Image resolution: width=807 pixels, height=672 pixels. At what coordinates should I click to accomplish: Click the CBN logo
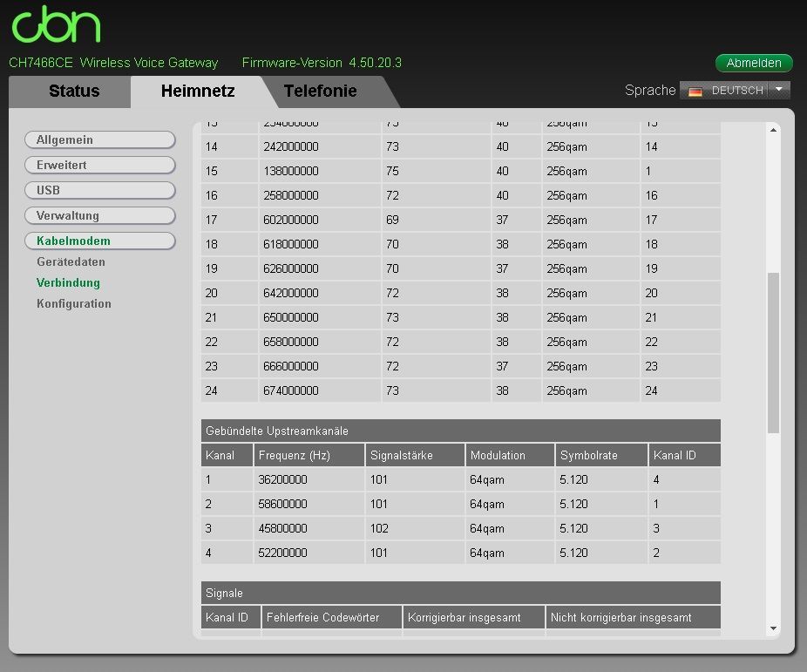click(56, 24)
